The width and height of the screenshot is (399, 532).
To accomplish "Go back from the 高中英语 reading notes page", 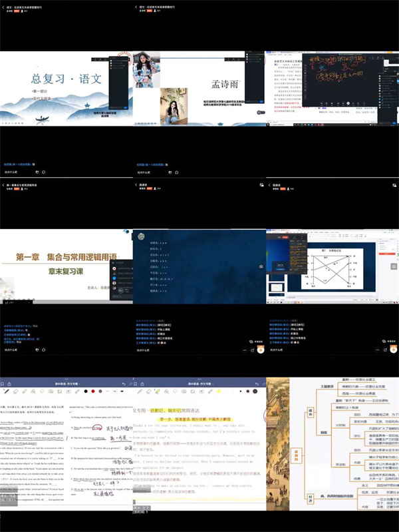I will pyautogui.click(x=3, y=384).
